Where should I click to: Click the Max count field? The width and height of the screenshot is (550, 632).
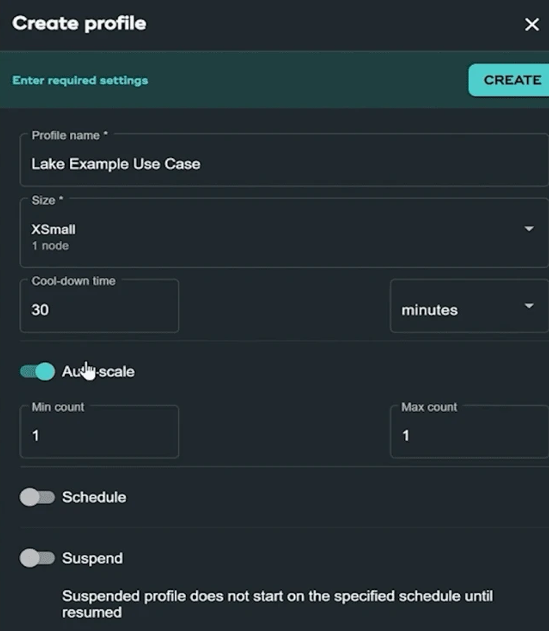[x=469, y=432]
